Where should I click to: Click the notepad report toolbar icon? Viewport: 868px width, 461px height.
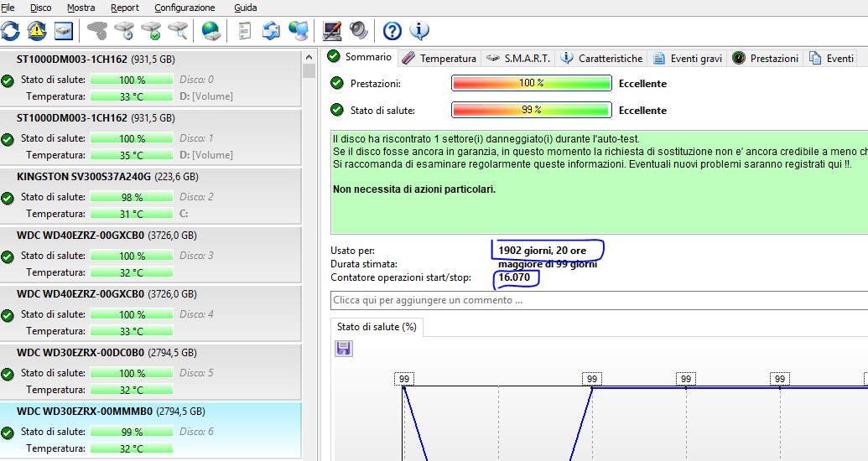click(x=244, y=31)
